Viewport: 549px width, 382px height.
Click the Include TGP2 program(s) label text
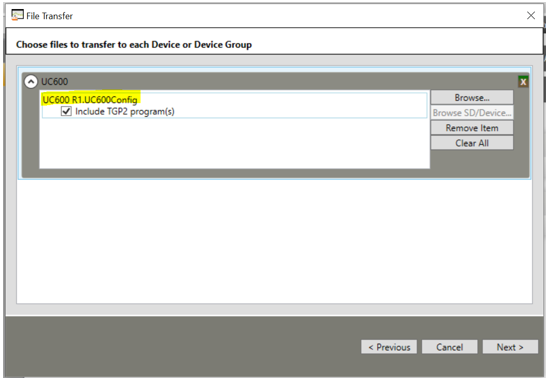(125, 112)
